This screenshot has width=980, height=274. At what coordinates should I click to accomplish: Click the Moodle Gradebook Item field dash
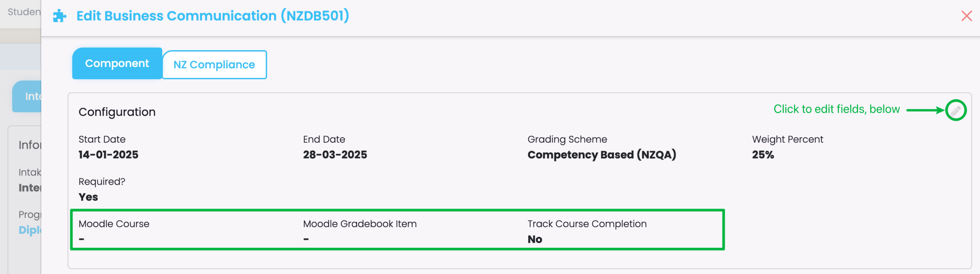[x=306, y=240]
